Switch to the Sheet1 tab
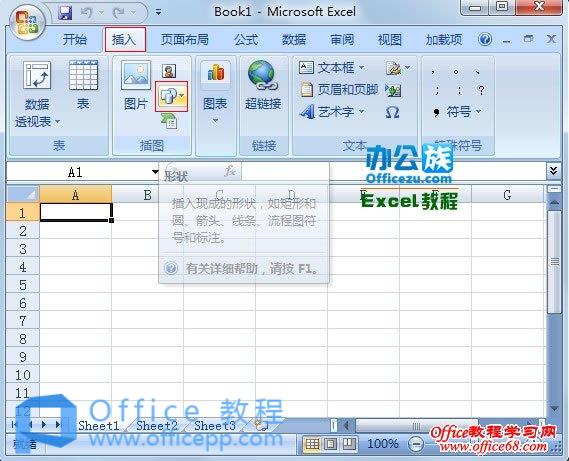569x461 pixels. pyautogui.click(x=99, y=425)
